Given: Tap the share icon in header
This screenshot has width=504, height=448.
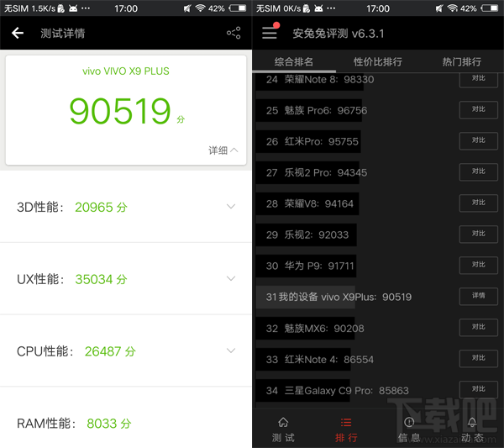Looking at the screenshot, I should (234, 33).
